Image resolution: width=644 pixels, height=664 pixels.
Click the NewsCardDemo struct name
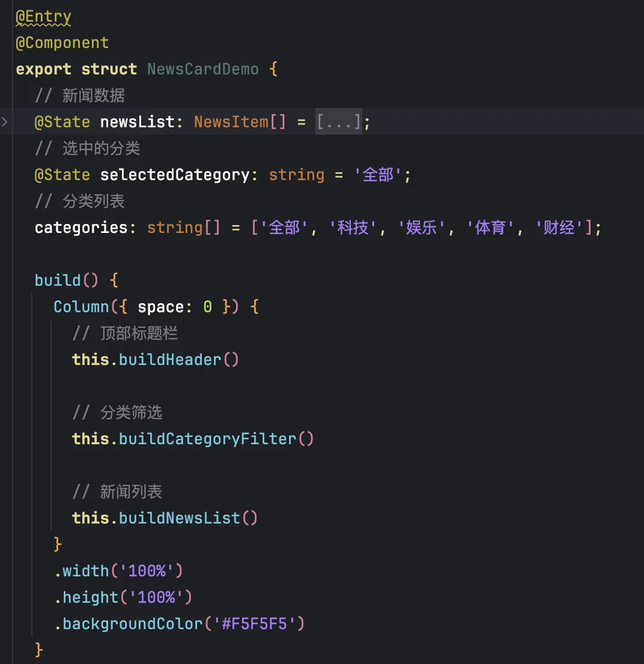tap(203, 69)
